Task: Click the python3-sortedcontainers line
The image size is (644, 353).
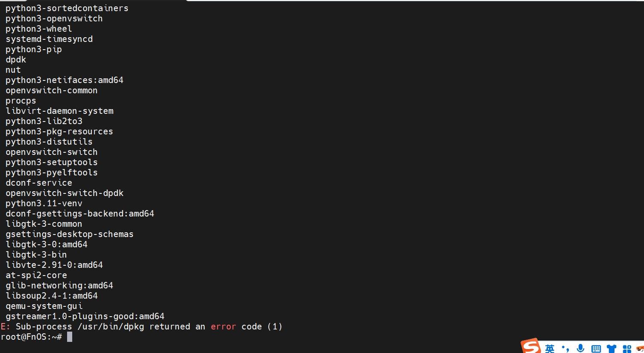Action: 67,8
